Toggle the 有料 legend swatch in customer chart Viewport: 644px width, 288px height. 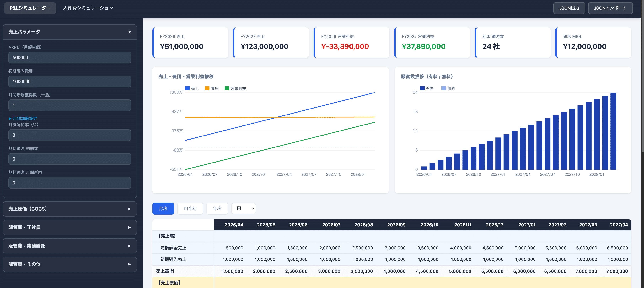click(422, 88)
